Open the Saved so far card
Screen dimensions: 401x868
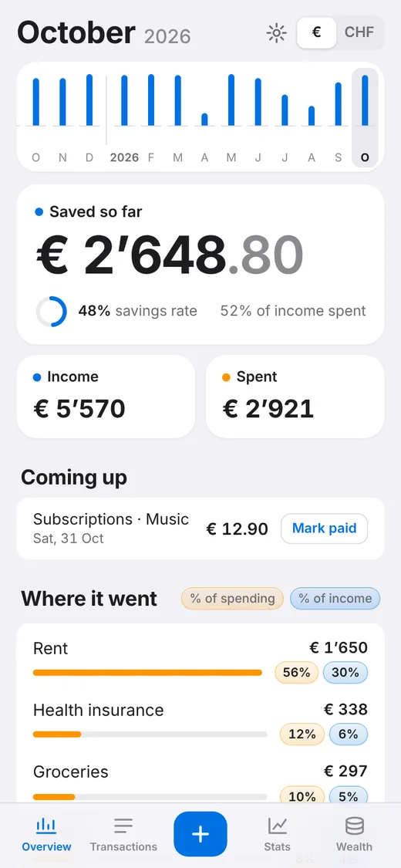click(x=200, y=265)
